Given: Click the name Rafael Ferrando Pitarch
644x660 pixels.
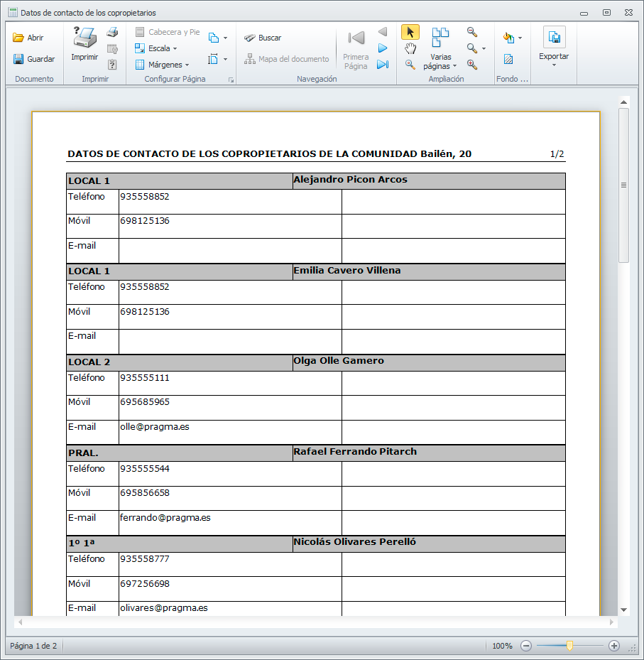Looking at the screenshot, I should coord(355,452).
